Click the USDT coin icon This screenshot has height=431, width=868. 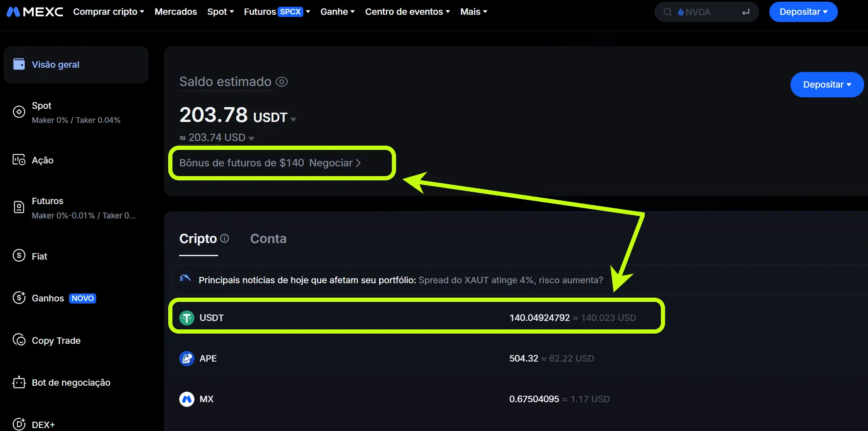coord(187,318)
